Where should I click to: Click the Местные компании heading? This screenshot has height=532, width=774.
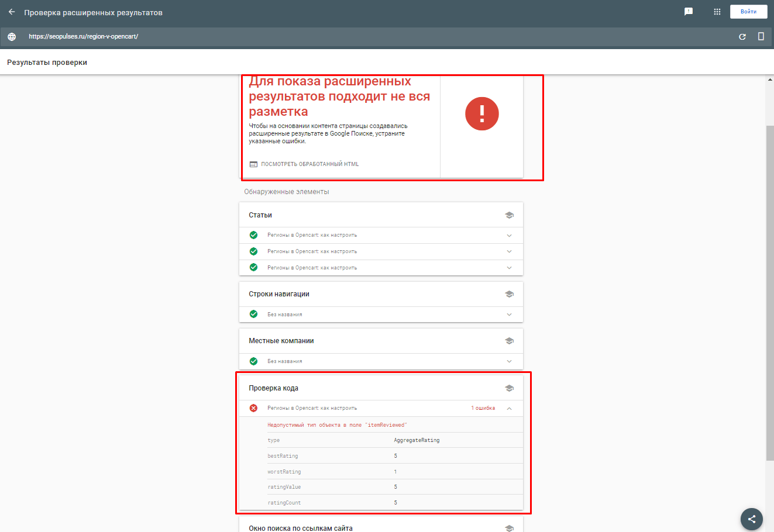pyautogui.click(x=281, y=341)
